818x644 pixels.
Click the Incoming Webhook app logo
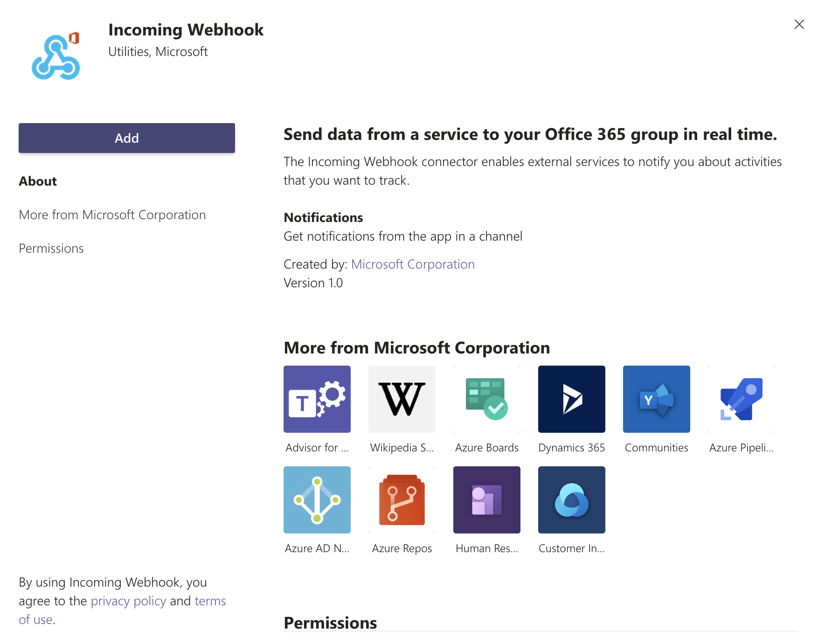[56, 56]
